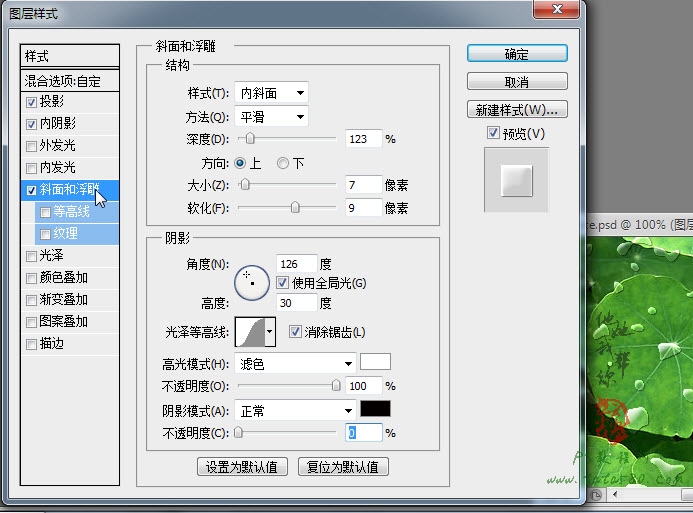Enable the 光泽 checkbox
Image resolution: width=693 pixels, height=513 pixels.
click(31, 256)
